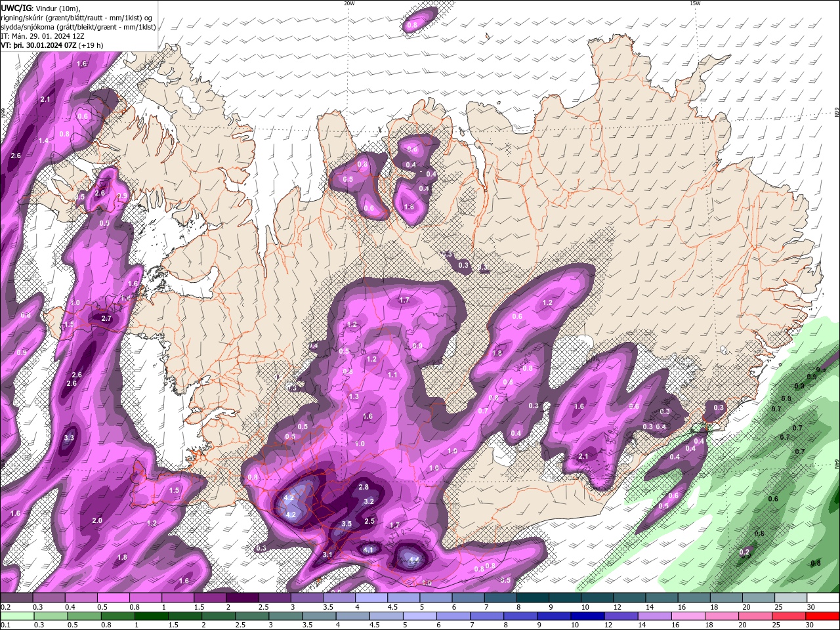Click the grey-teal swatch labeled 20, upper scale

[x=759, y=598]
